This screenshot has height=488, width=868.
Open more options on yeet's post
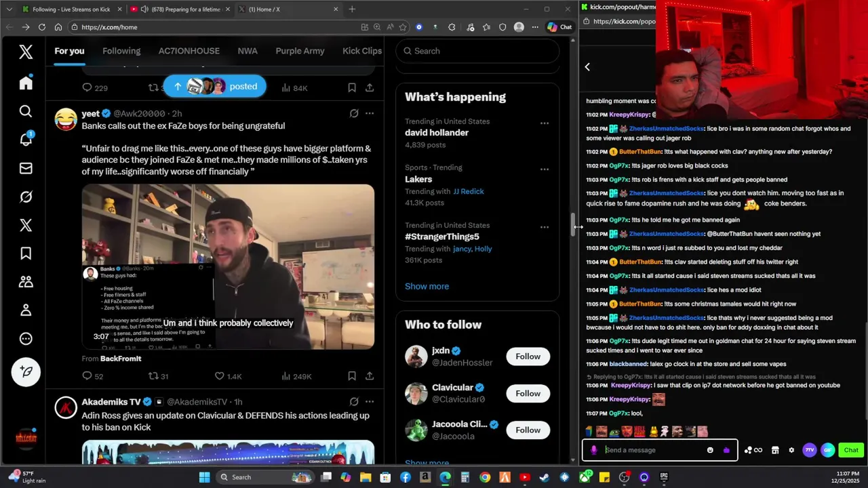point(370,114)
